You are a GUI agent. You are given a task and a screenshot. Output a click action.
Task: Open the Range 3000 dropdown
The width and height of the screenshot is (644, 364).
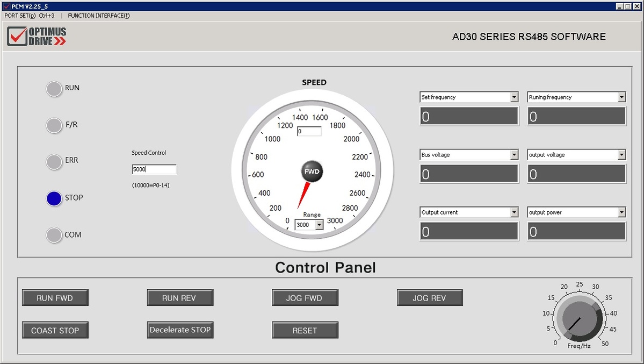(319, 225)
